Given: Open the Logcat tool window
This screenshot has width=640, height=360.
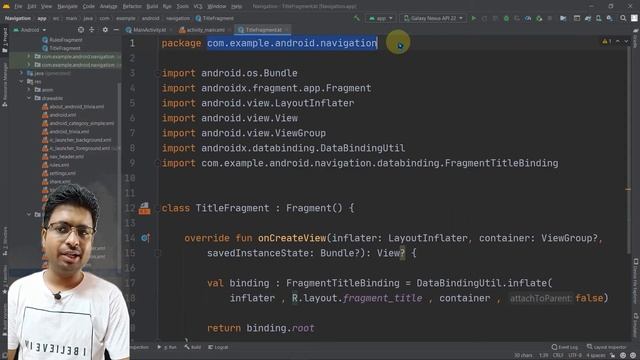Looking at the screenshot, I should 218,347.
